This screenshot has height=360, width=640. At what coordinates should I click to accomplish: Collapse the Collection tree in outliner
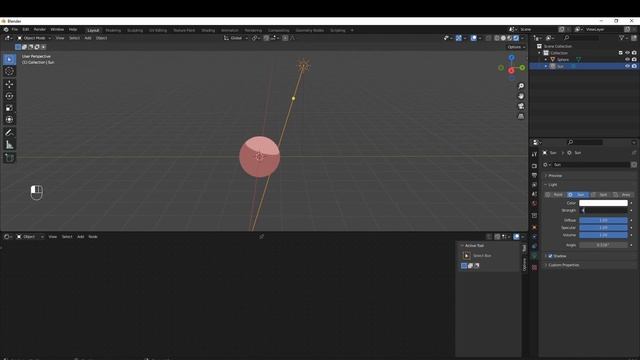tap(539, 53)
